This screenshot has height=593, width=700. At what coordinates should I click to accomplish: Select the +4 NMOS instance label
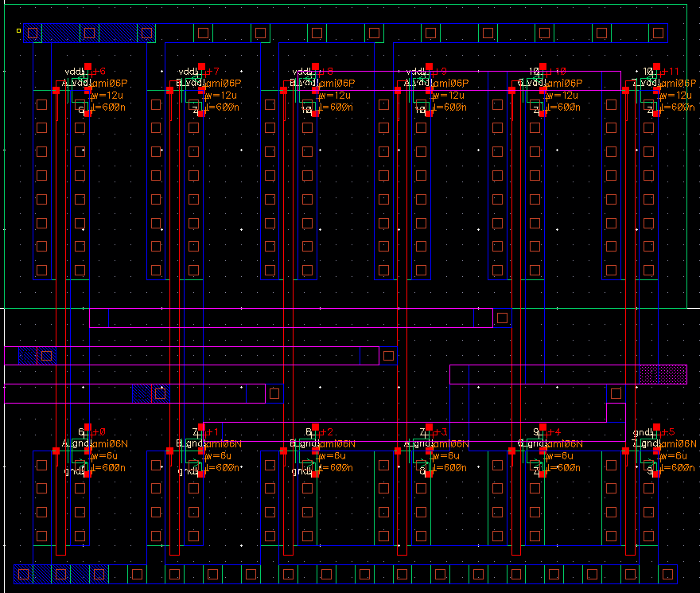(x=554, y=431)
